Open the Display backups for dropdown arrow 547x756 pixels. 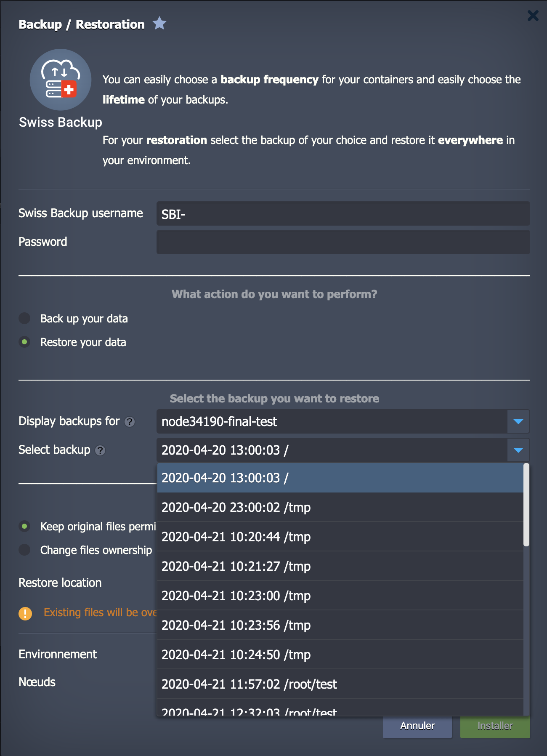coord(518,421)
